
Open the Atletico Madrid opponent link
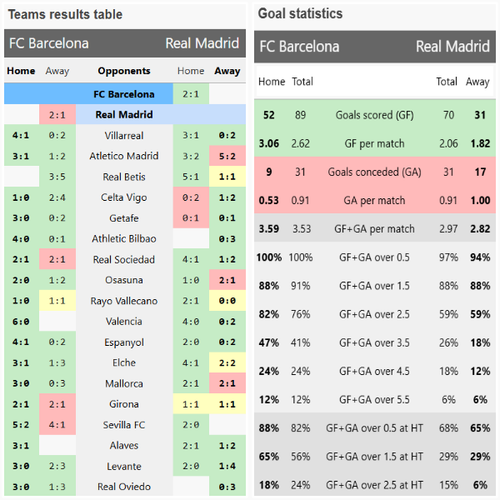point(124,156)
